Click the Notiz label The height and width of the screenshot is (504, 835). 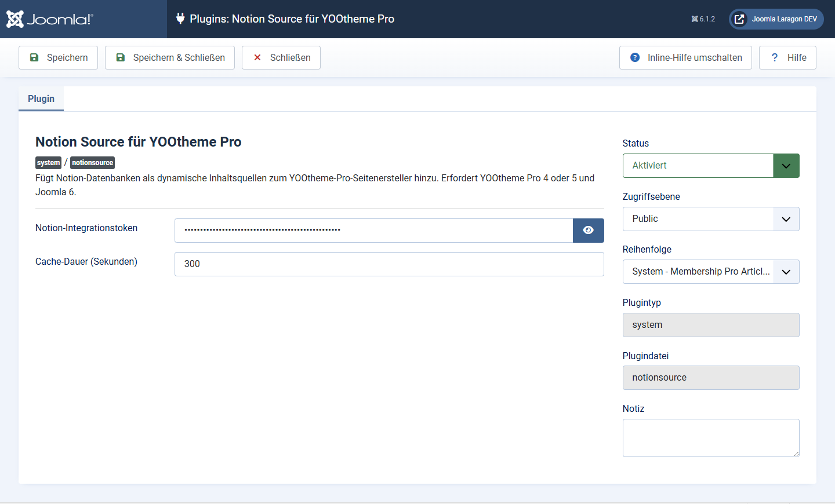tap(634, 409)
